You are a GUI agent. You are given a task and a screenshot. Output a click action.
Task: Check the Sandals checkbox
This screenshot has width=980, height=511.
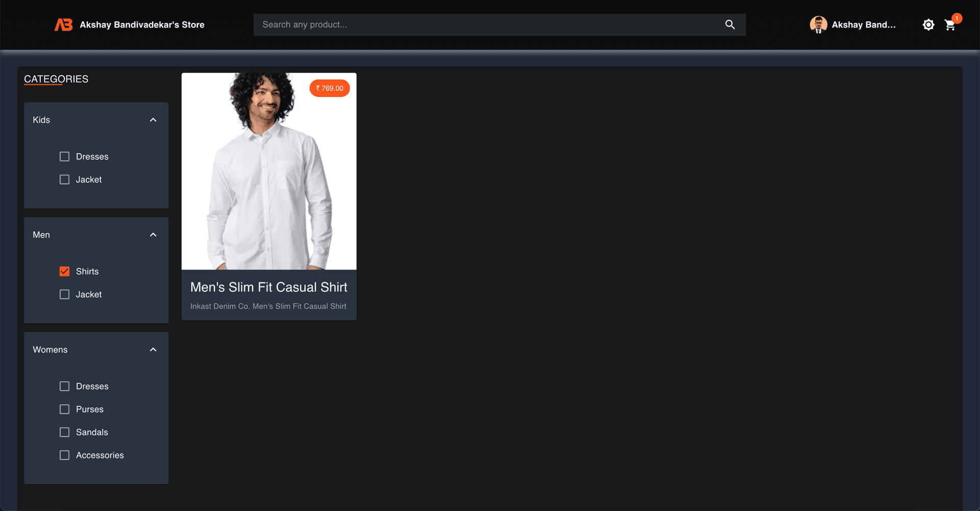pyautogui.click(x=64, y=432)
